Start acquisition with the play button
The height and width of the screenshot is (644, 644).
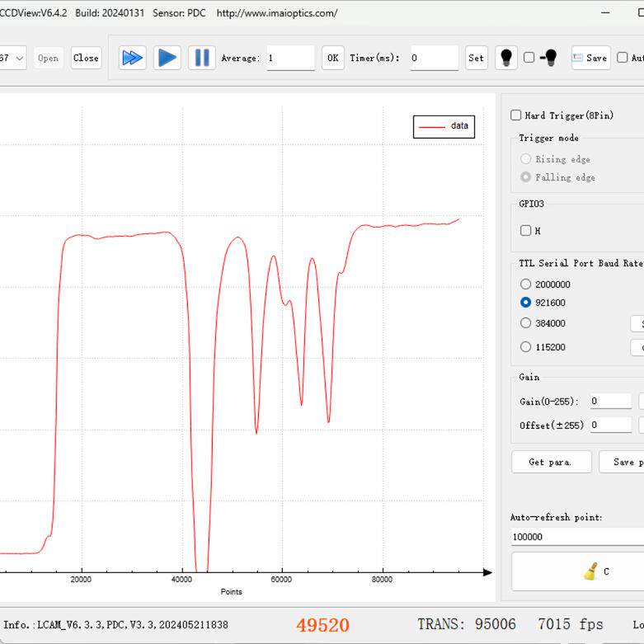(167, 58)
